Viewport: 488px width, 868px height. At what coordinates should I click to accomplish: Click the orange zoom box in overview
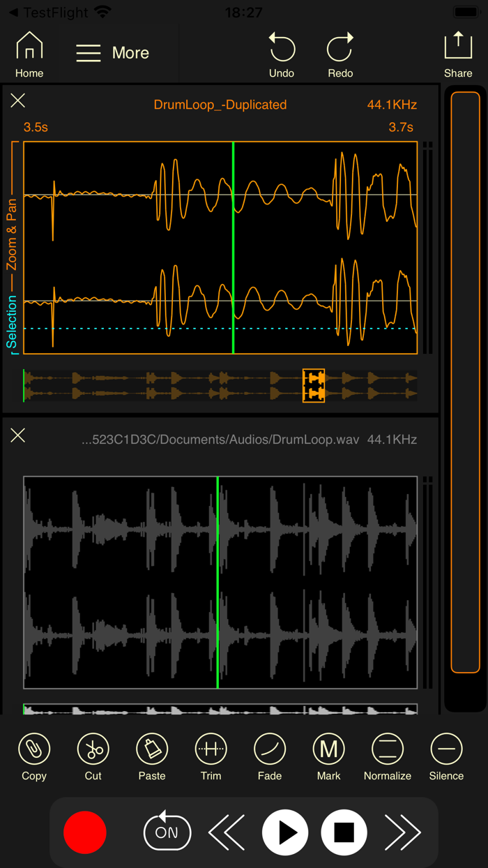pos(314,386)
